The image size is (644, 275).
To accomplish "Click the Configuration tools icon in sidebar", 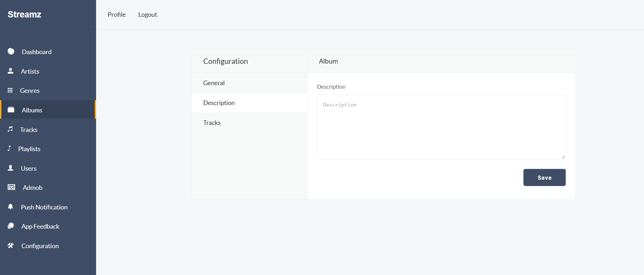I will click(11, 245).
